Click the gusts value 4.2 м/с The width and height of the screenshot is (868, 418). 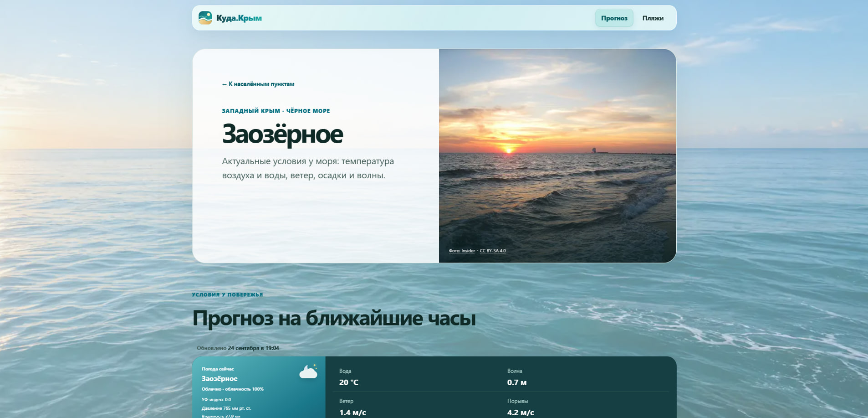click(x=521, y=413)
